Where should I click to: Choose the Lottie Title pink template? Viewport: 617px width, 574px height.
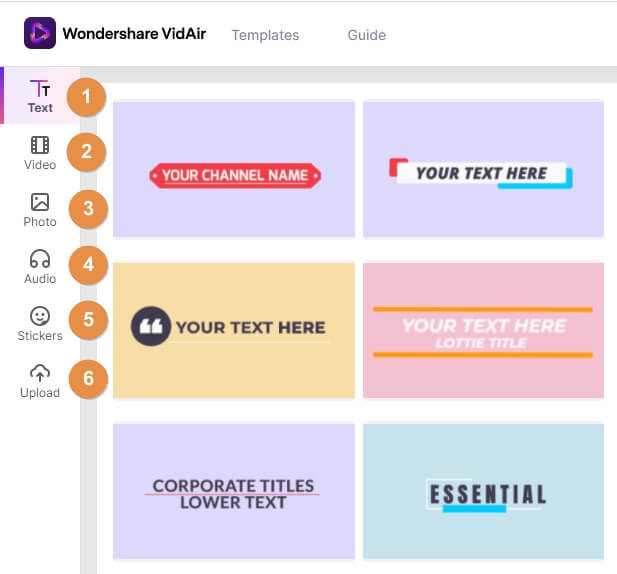coord(483,330)
